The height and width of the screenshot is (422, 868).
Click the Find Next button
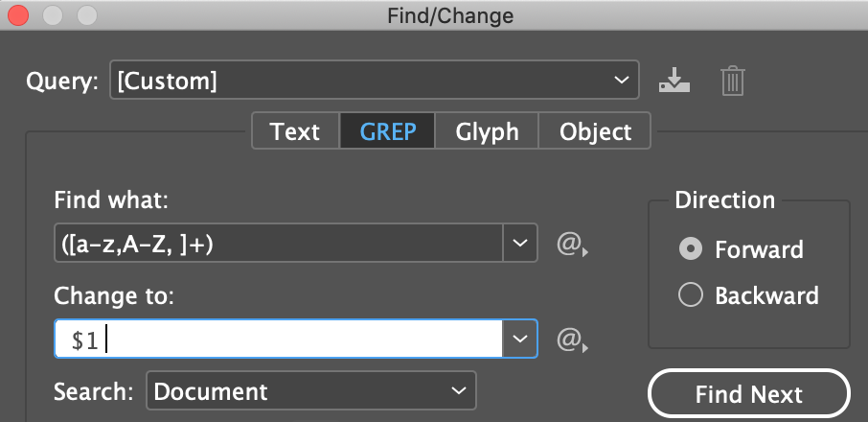tap(749, 394)
